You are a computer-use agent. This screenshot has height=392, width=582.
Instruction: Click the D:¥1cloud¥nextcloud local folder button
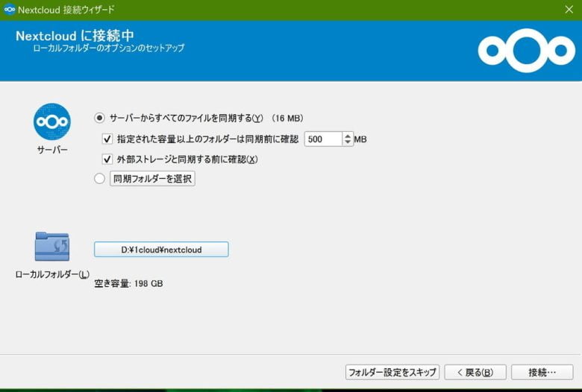(161, 249)
